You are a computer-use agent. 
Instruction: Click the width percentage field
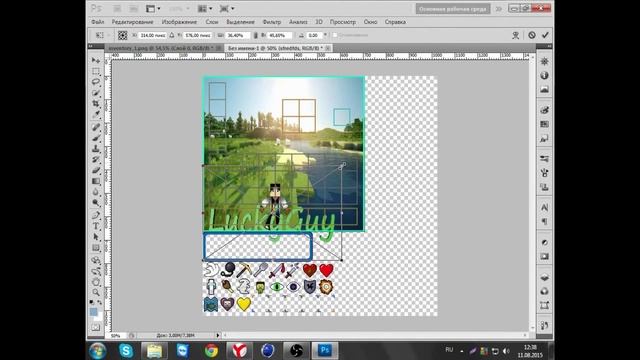(x=237, y=36)
